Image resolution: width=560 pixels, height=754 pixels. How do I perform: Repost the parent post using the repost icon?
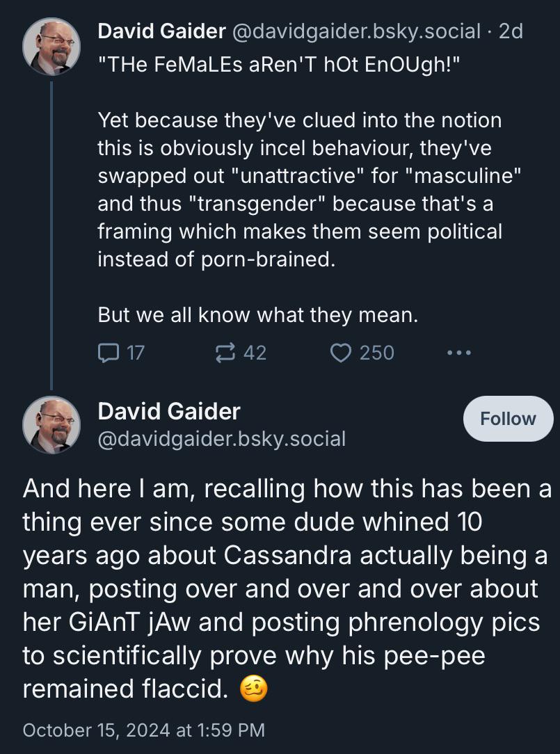pyautogui.click(x=223, y=353)
